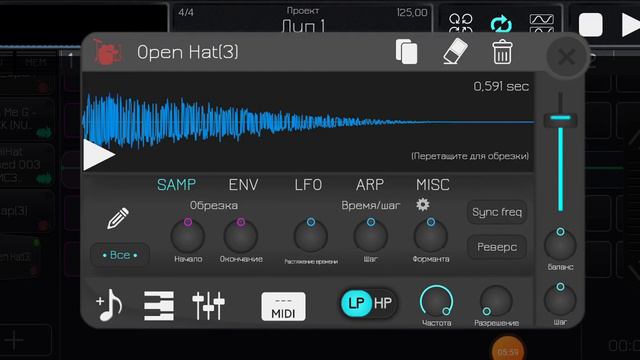Open the ENV tab
The width and height of the screenshot is (640, 360).
243,185
